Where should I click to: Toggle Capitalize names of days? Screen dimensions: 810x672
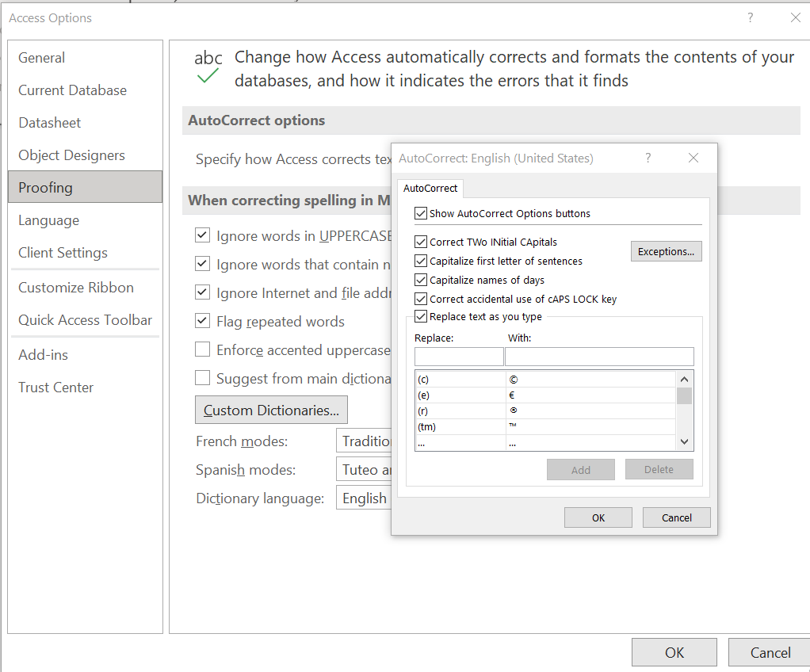421,280
